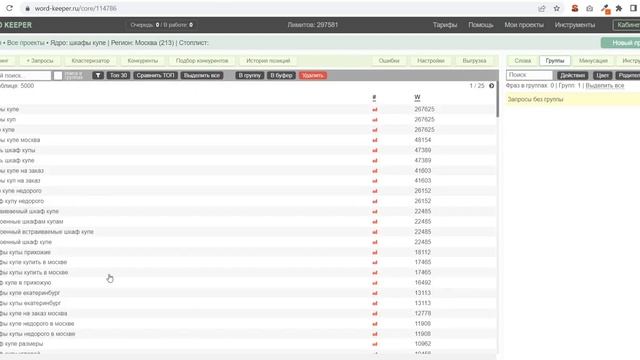
Task: Click the share icon in the address bar
Action: (x=542, y=9)
